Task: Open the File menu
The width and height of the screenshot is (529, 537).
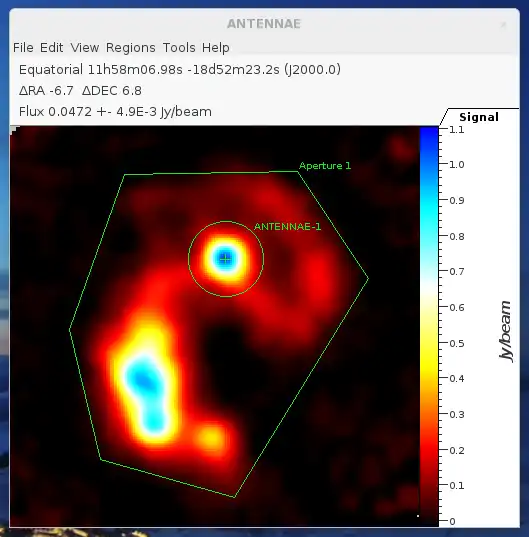Action: click(x=23, y=48)
